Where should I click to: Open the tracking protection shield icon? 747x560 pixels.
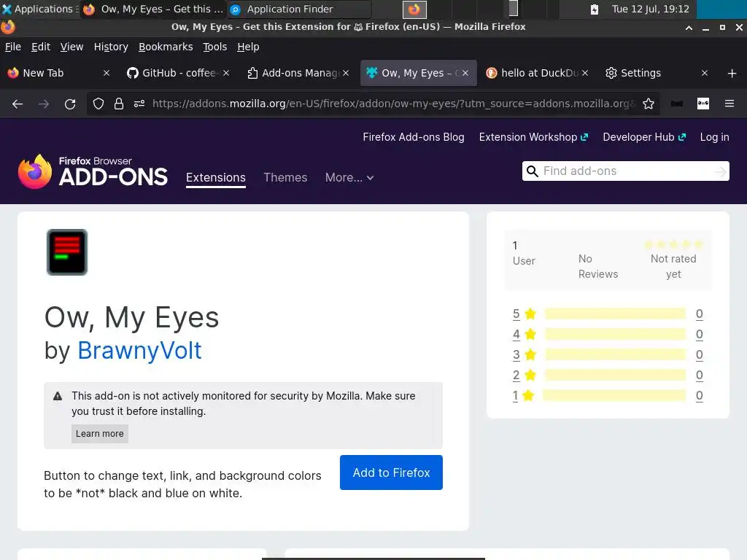click(98, 104)
